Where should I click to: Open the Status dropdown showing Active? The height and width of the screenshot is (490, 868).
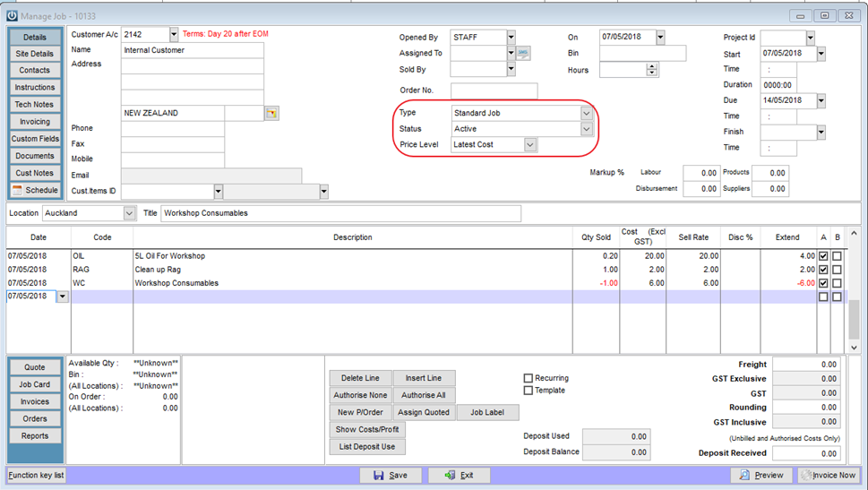tap(586, 129)
